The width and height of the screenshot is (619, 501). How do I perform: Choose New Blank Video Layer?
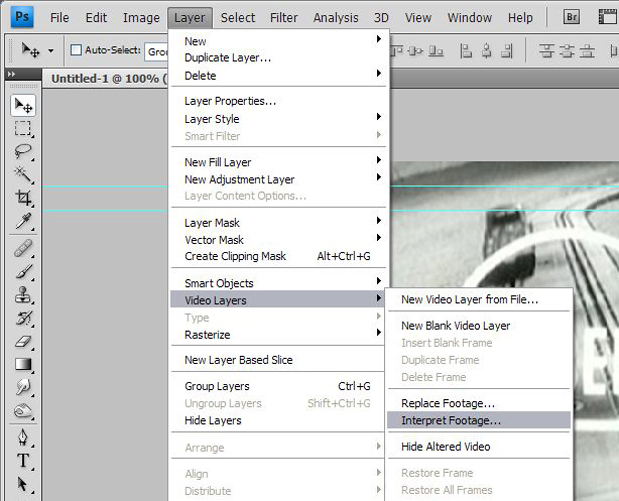coord(479,325)
